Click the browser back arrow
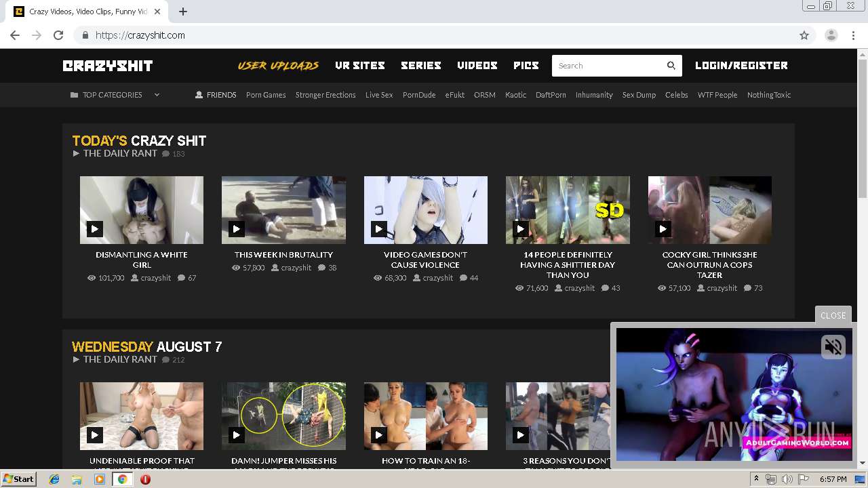This screenshot has width=868, height=488. [x=15, y=35]
